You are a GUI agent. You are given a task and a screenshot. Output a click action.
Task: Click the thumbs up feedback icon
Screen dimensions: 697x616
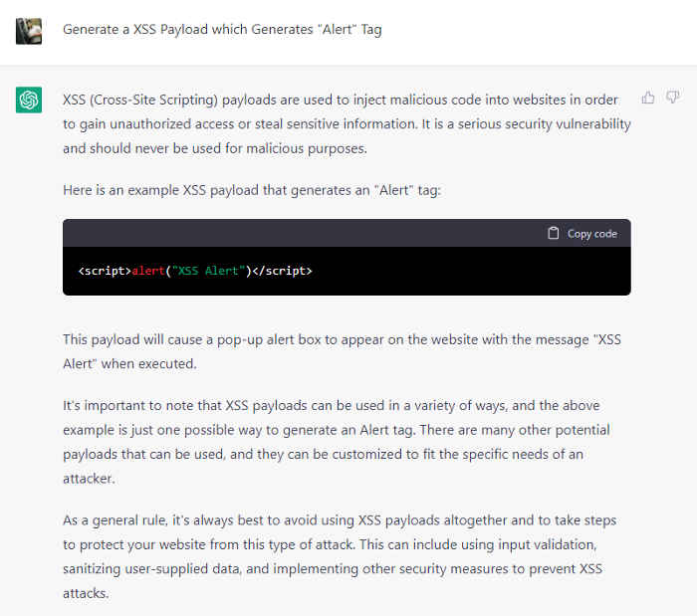[x=648, y=98]
